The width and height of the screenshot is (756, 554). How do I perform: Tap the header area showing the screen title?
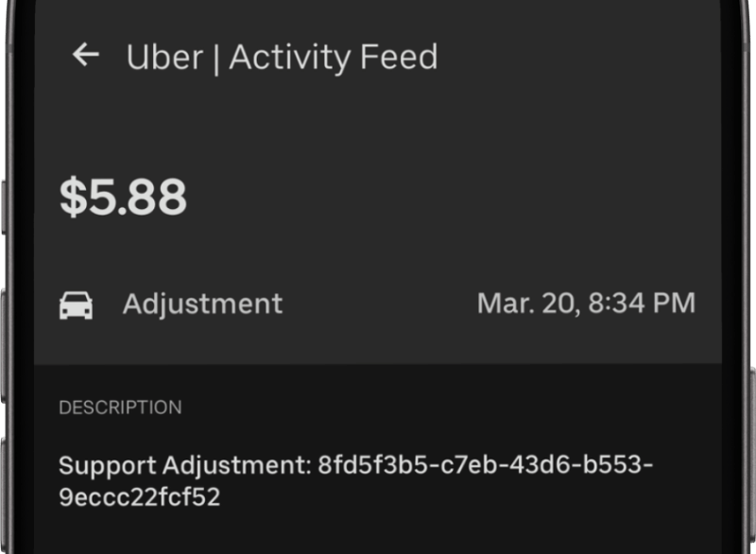click(281, 57)
